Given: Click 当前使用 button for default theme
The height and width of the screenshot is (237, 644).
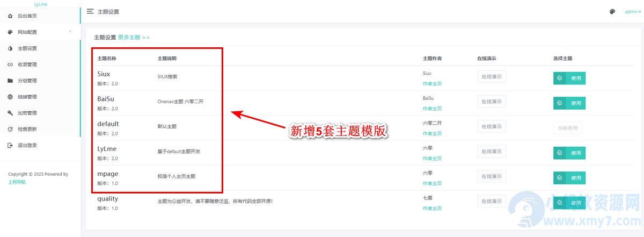Looking at the screenshot, I should click(568, 128).
